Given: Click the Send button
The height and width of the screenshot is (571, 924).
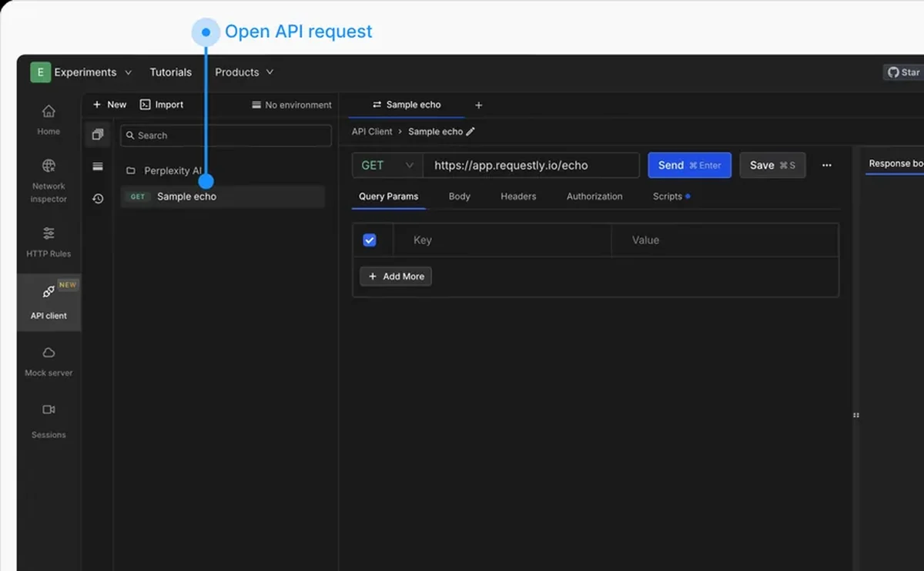Looking at the screenshot, I should (x=690, y=165).
